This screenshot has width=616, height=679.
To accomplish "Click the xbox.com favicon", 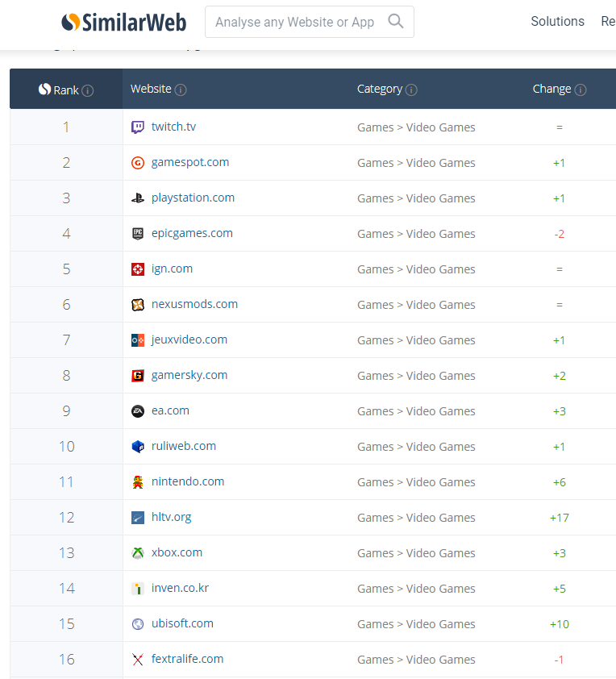I will [138, 553].
